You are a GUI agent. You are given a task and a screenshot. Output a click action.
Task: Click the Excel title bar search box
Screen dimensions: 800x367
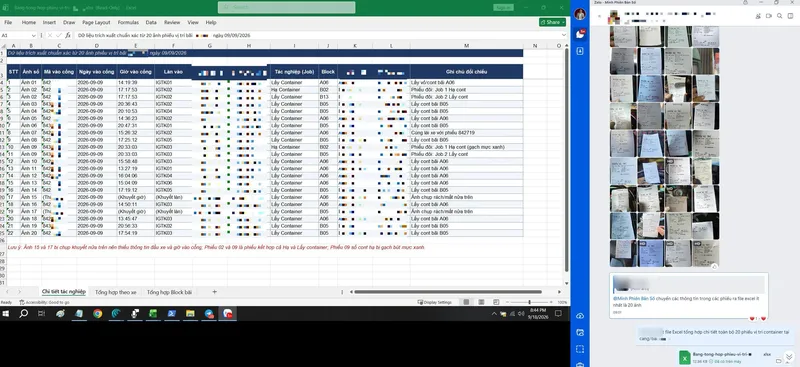pos(286,7)
